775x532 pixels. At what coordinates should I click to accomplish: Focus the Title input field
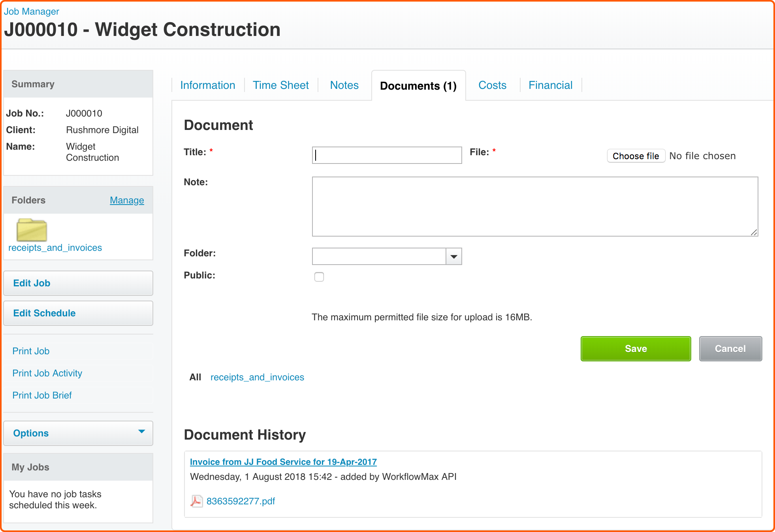point(387,155)
